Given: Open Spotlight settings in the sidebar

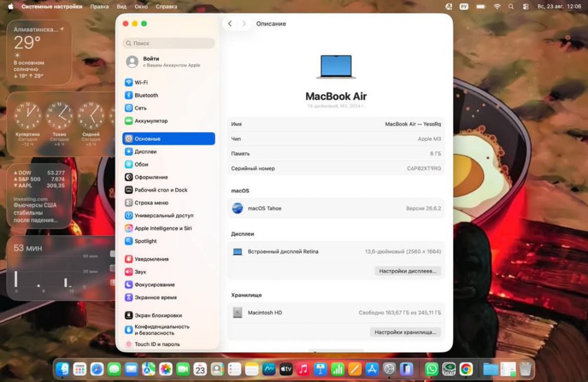Looking at the screenshot, I should pyautogui.click(x=168, y=241).
